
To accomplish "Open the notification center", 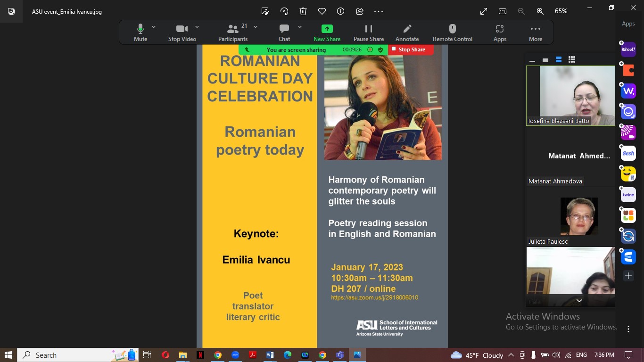I will coord(628,355).
